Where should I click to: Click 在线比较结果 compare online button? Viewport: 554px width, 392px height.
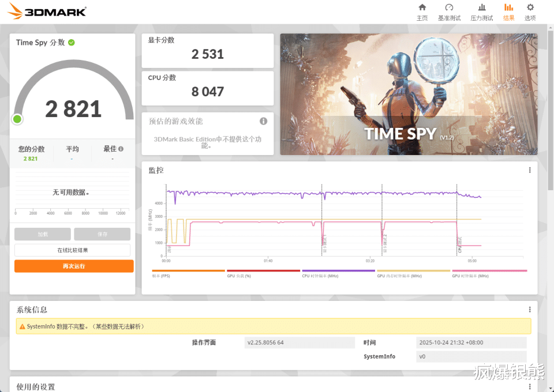[x=73, y=250]
